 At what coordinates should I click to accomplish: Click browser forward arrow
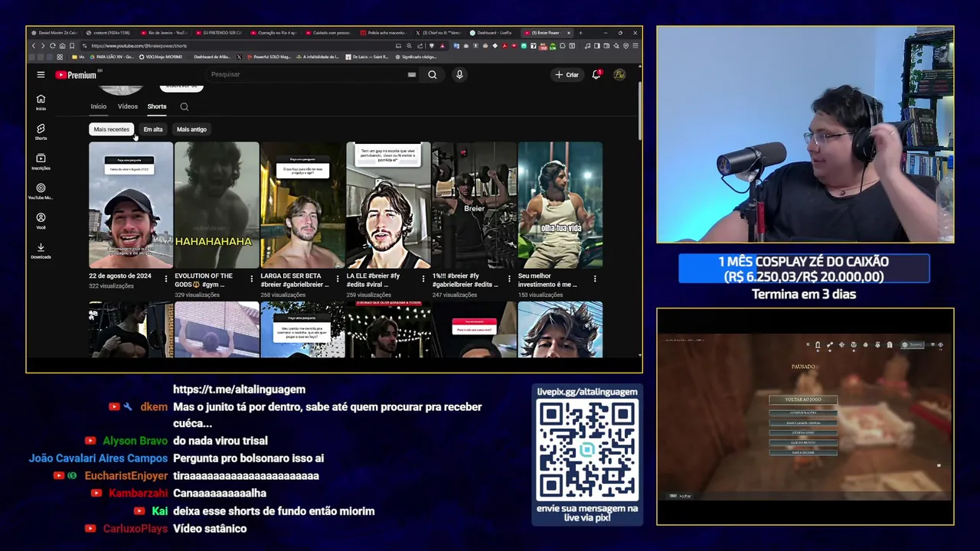click(43, 46)
